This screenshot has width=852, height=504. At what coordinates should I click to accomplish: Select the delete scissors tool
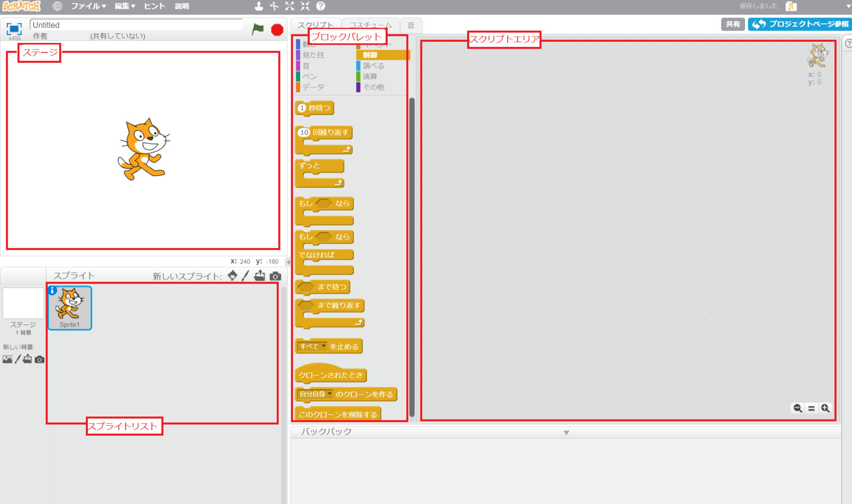click(x=274, y=6)
